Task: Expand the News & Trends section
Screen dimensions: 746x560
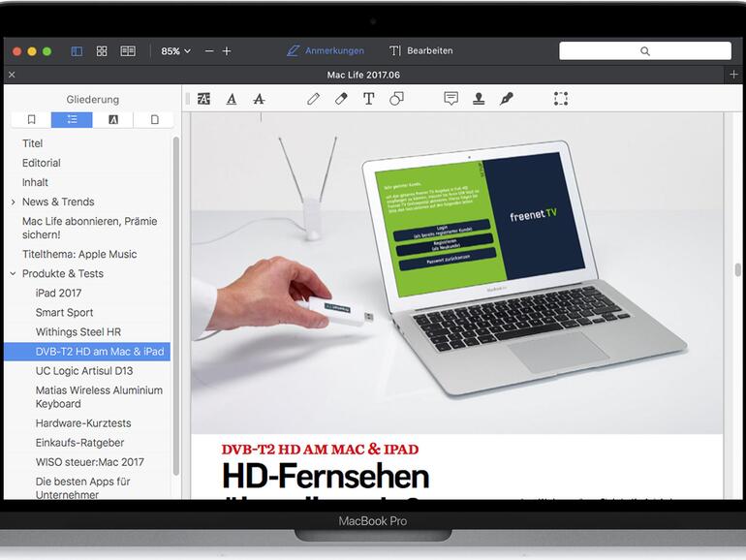Action: 14,202
